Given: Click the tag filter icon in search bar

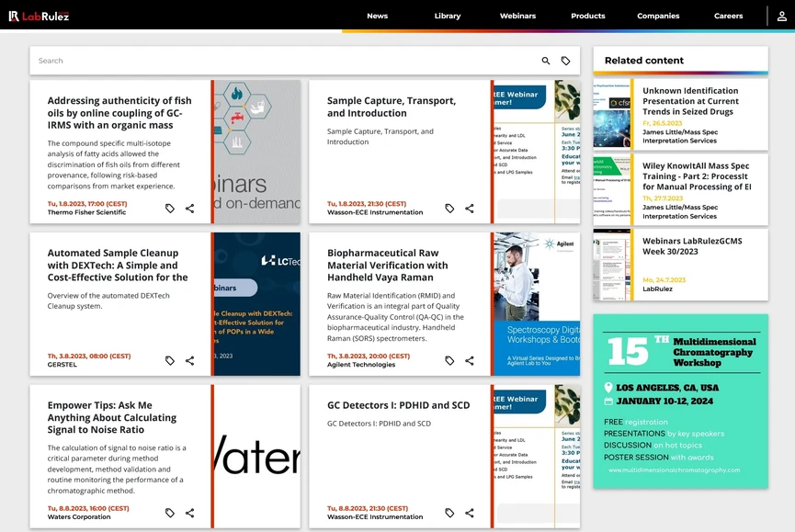Looking at the screenshot, I should click(566, 61).
